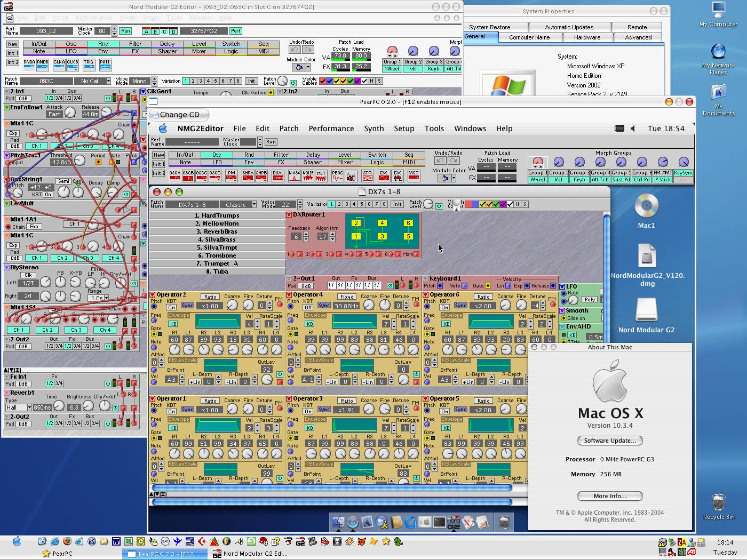Viewport: 747px width, 560px height.
Task: Select the drum synth module icon
Action: coord(351,175)
